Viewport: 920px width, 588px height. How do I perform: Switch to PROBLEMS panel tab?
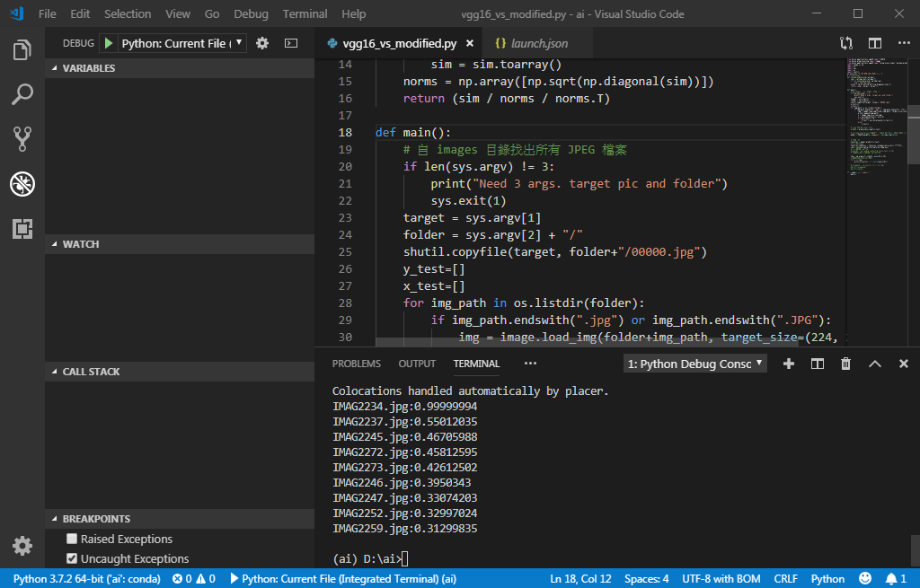tap(356, 364)
